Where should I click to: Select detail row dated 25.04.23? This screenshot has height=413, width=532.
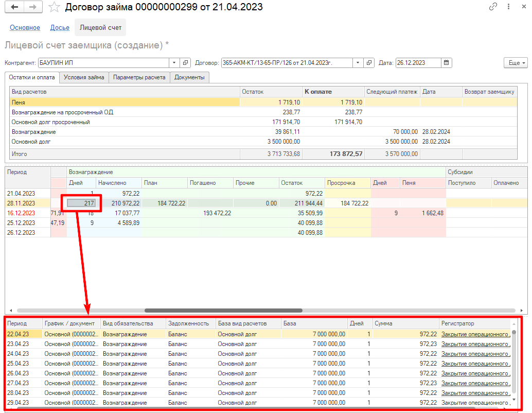258,364
